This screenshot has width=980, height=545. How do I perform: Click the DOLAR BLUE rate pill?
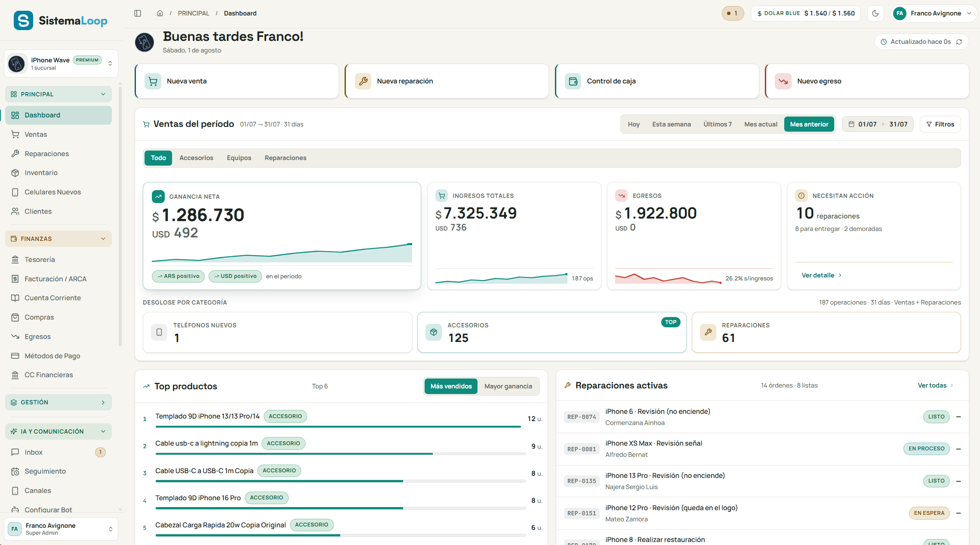pos(806,13)
